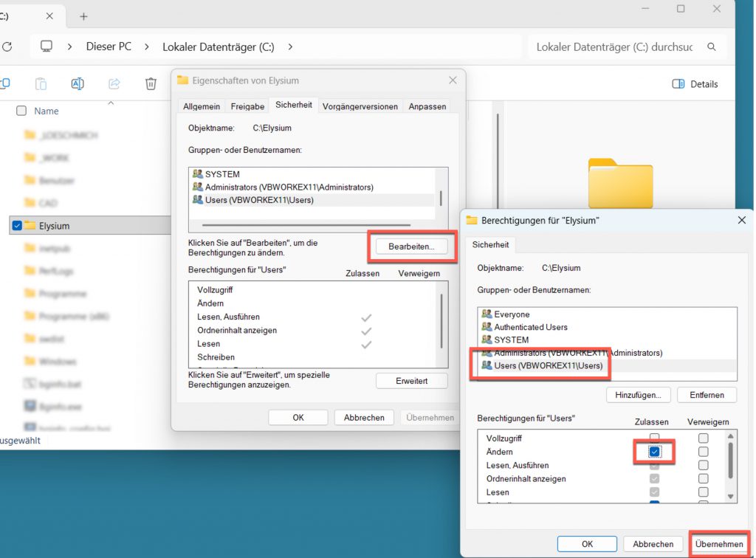Open the Vorgängerversionen tab
756x558 pixels.
click(x=360, y=106)
